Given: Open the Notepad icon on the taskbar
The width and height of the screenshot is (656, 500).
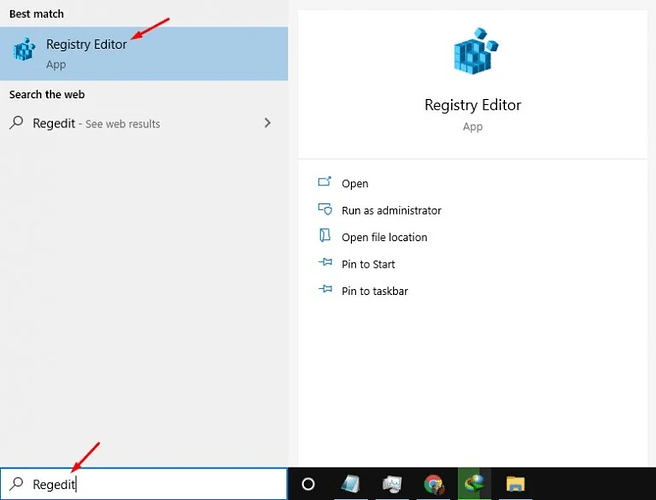Looking at the screenshot, I should click(x=351, y=484).
